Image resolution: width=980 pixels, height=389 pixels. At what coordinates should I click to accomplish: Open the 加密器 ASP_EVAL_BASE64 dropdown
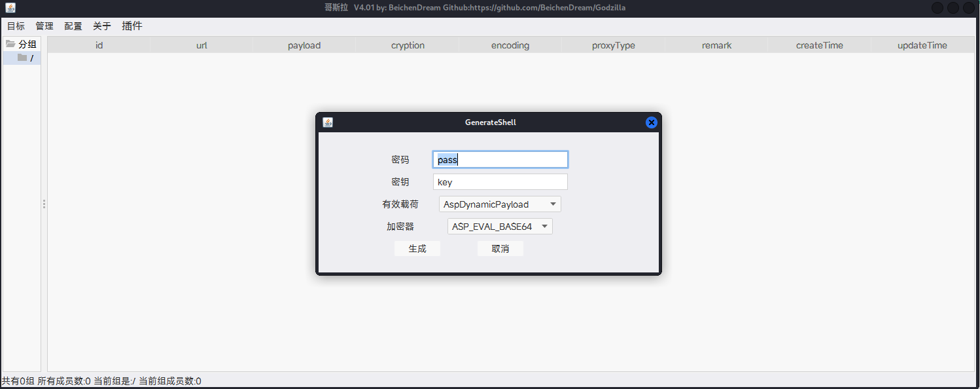click(x=500, y=227)
